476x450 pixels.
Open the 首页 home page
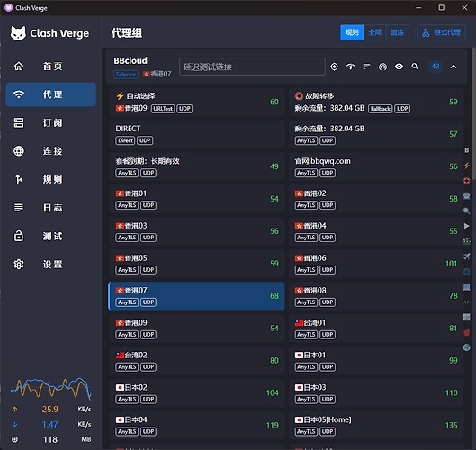click(50, 67)
